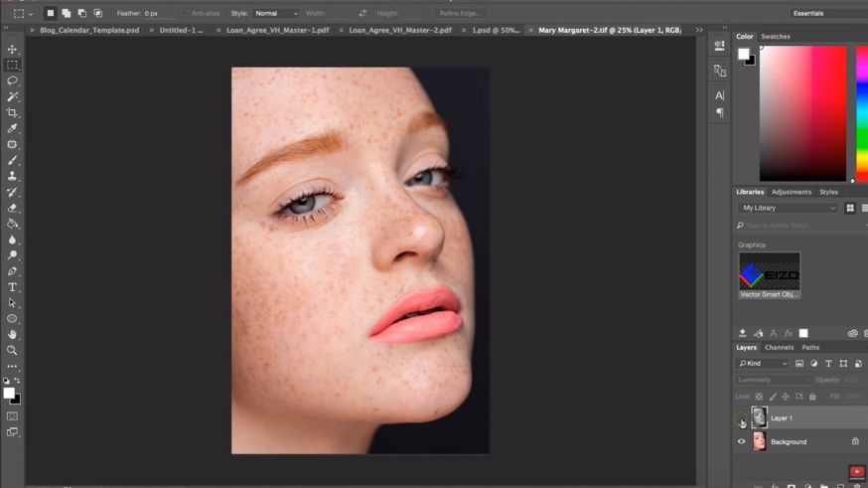The width and height of the screenshot is (868, 488).
Task: Click the Clone Stamp tool
Action: click(x=13, y=176)
